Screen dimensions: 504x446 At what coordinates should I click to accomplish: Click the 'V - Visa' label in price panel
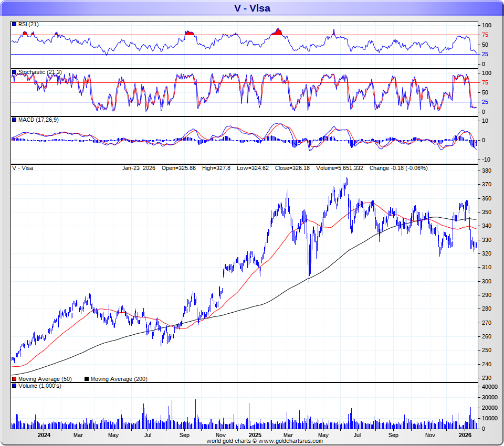(x=23, y=168)
